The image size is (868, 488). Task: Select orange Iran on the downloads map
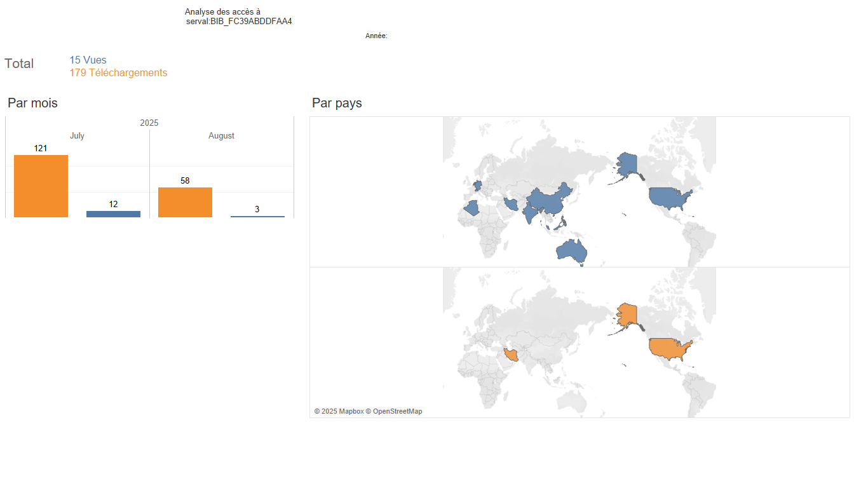point(512,355)
